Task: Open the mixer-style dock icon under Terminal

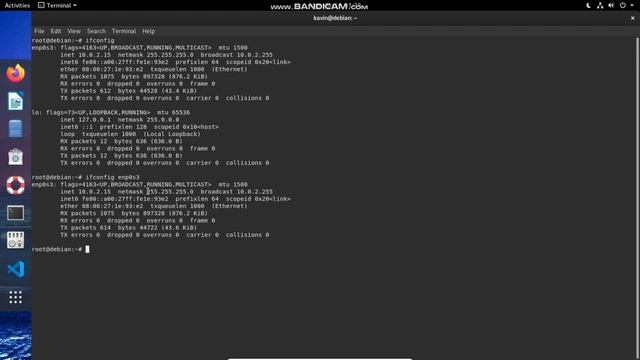Action: tap(16, 240)
